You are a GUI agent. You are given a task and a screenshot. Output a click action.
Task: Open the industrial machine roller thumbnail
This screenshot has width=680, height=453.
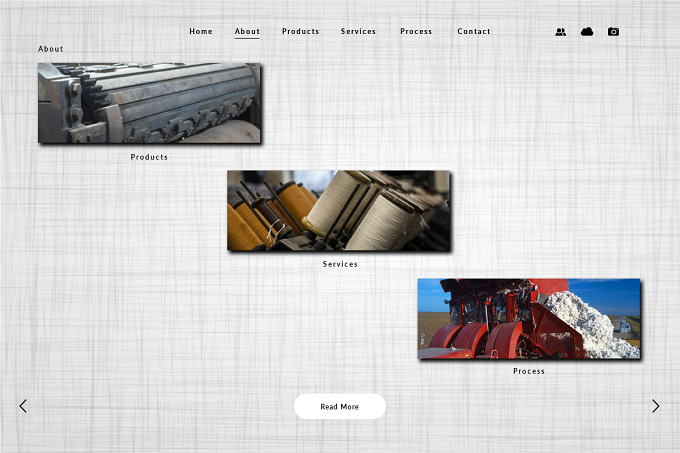pos(149,103)
